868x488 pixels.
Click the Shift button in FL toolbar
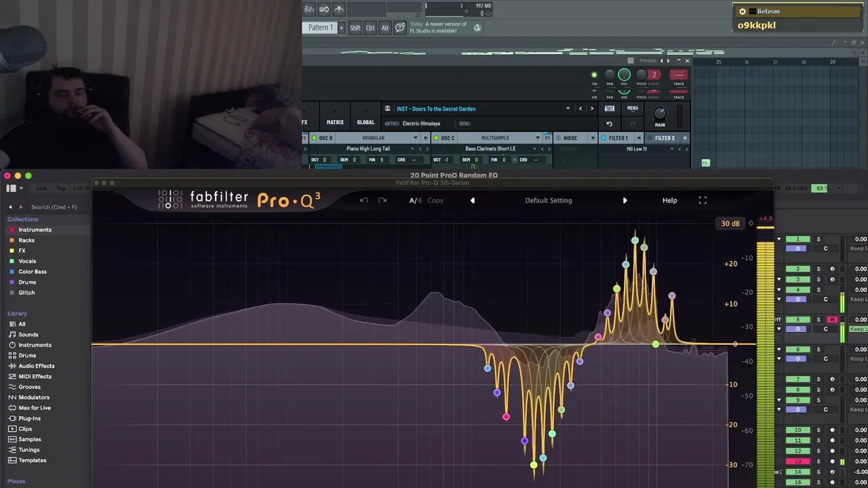(355, 28)
